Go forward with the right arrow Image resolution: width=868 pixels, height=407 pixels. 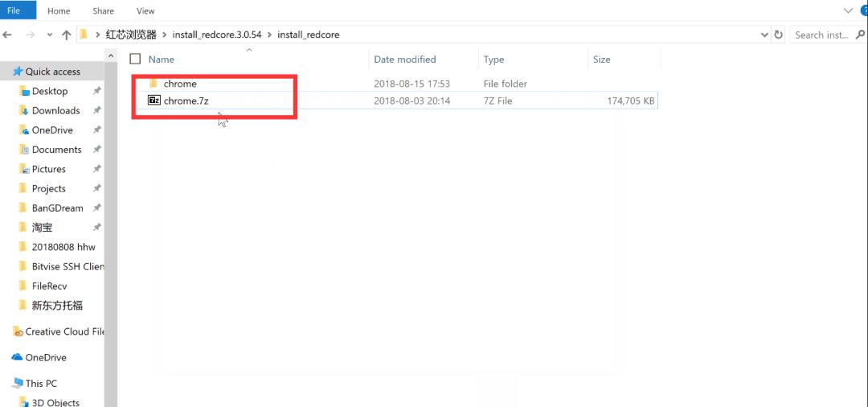(x=31, y=35)
